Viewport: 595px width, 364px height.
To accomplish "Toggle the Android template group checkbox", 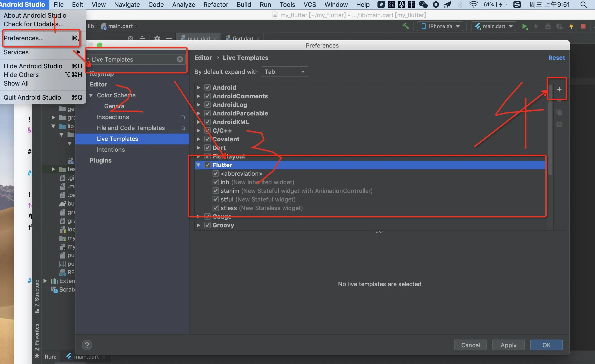I will pyautogui.click(x=207, y=87).
